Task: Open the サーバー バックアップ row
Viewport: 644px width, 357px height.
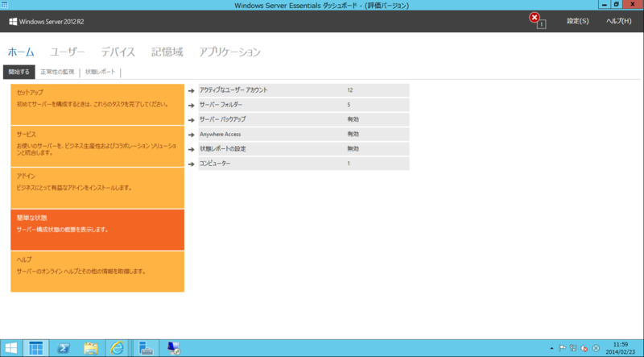Action: pyautogui.click(x=304, y=120)
